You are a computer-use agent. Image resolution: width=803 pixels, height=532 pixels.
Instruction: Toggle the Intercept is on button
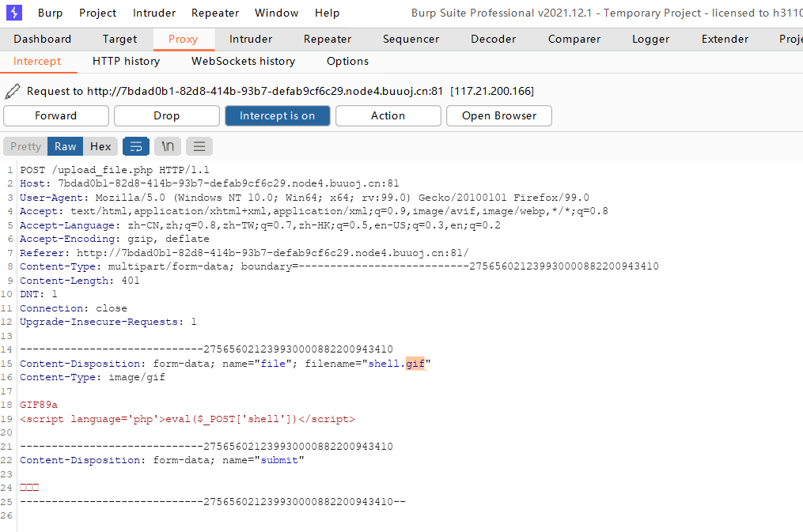[278, 115]
